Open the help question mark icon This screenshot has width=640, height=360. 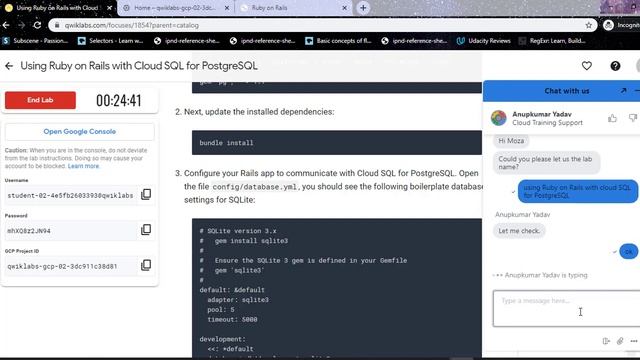tap(615, 66)
